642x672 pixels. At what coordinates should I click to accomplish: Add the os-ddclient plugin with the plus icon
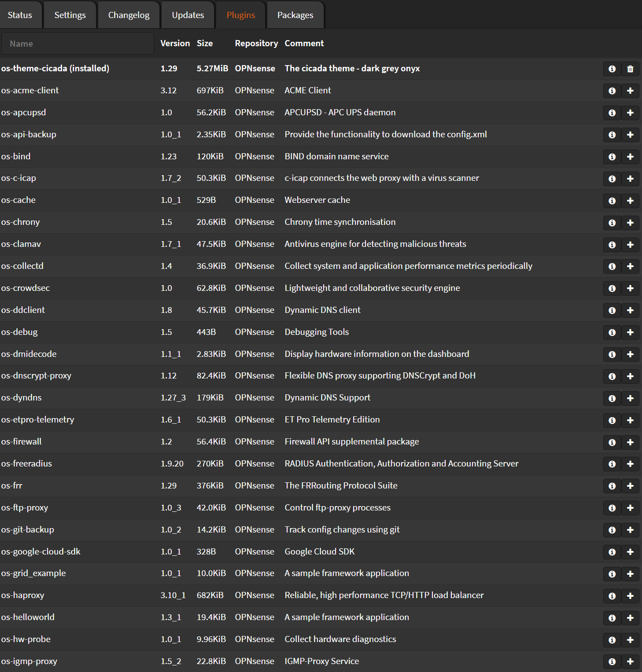click(x=630, y=310)
